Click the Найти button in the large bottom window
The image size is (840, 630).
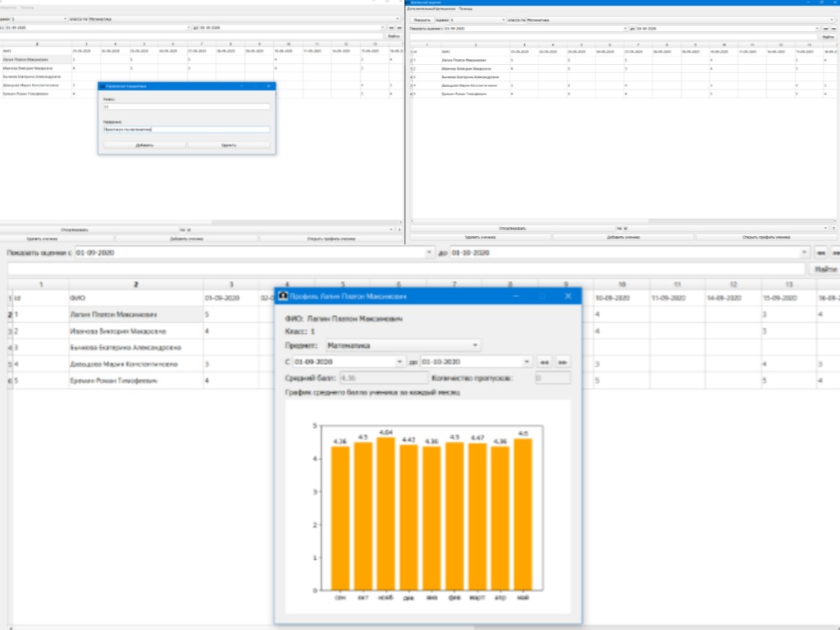tap(823, 268)
